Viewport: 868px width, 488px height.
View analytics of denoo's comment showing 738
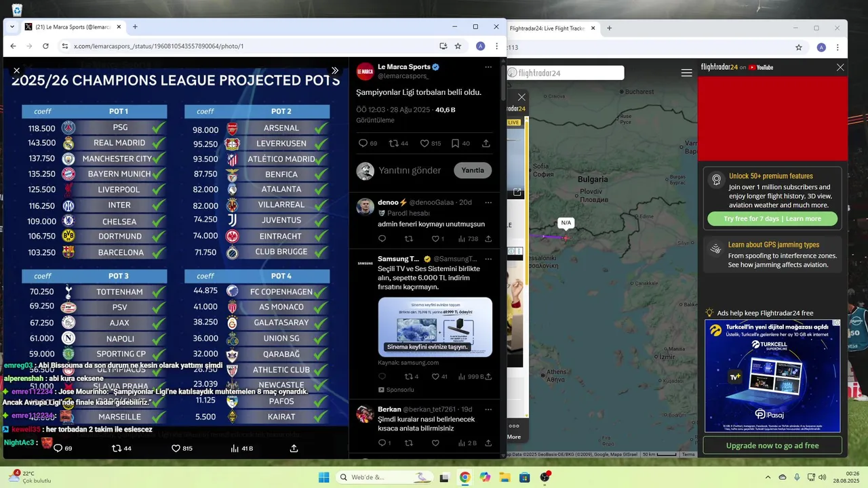point(469,239)
